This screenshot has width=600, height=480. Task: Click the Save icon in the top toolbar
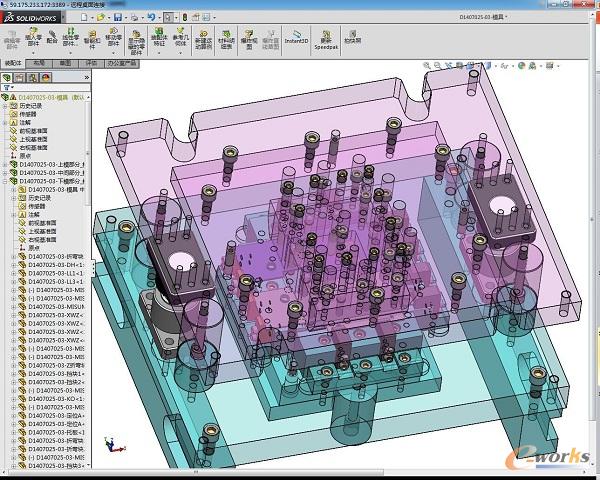coord(117,17)
